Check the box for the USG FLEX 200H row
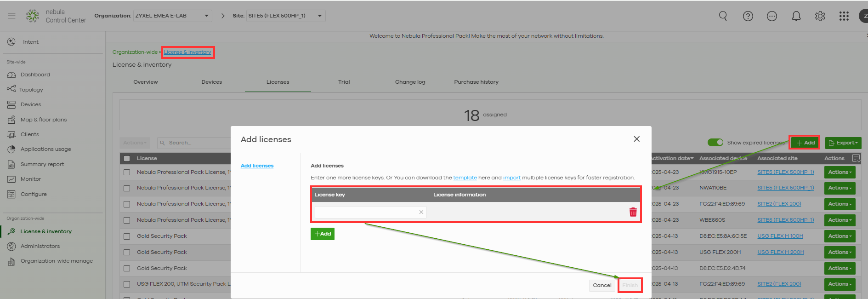 (127, 253)
